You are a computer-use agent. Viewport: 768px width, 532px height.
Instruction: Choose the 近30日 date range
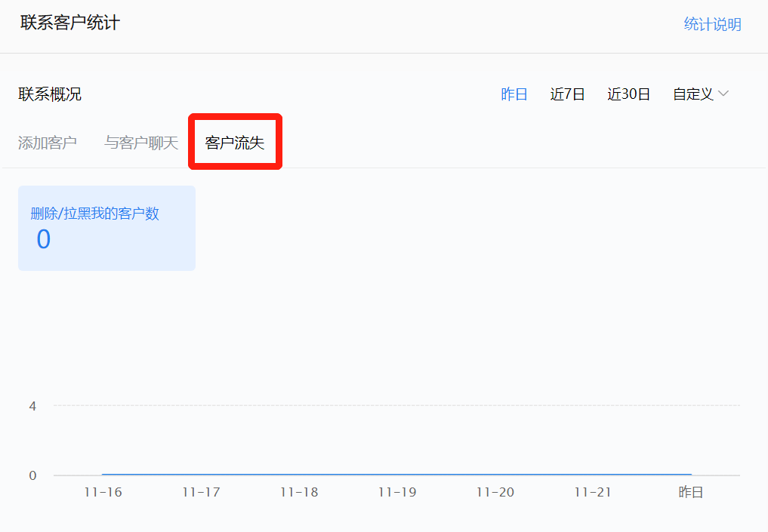pyautogui.click(x=628, y=94)
